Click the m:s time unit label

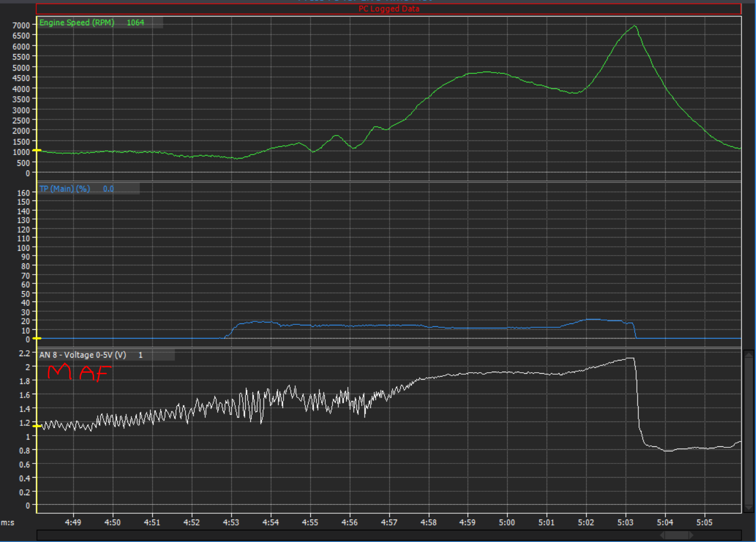[x=7, y=522]
